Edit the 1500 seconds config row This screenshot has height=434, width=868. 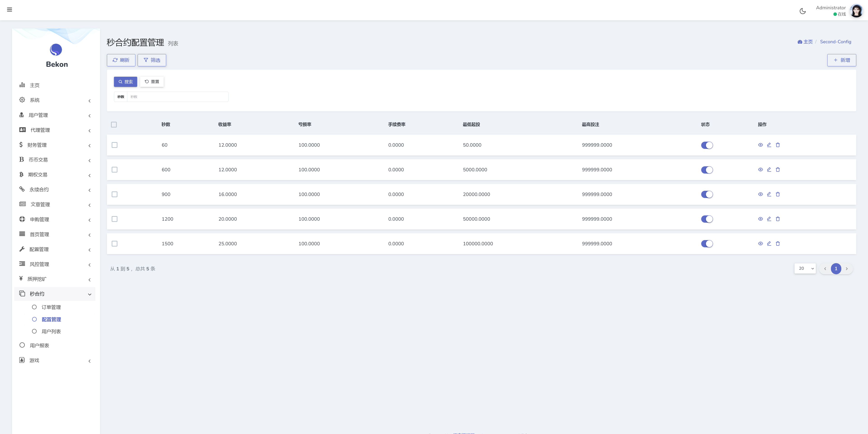(x=769, y=243)
